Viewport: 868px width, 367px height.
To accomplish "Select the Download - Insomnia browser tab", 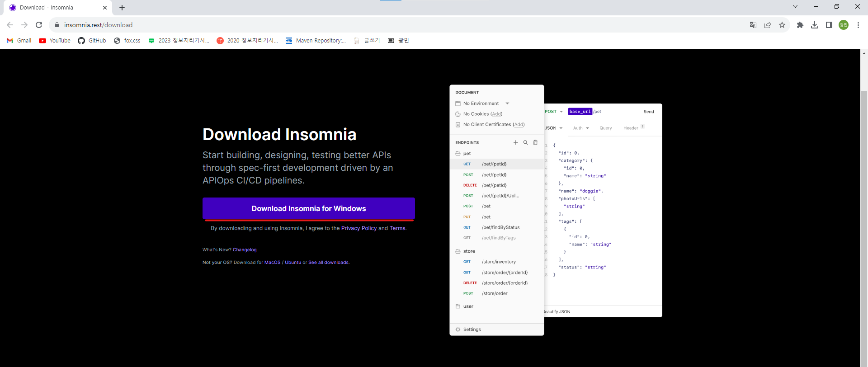I will [x=57, y=8].
